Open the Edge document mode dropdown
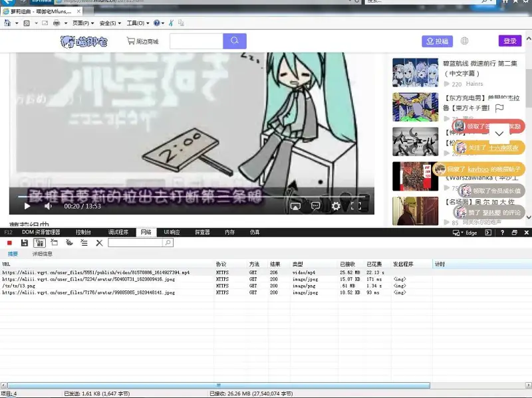 click(x=465, y=233)
